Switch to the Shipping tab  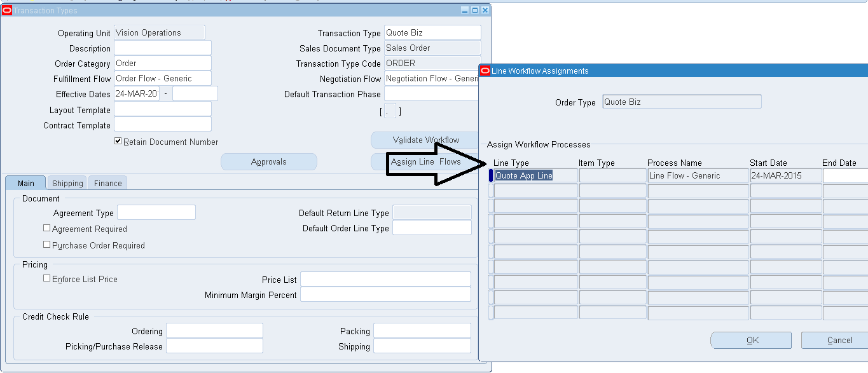67,183
